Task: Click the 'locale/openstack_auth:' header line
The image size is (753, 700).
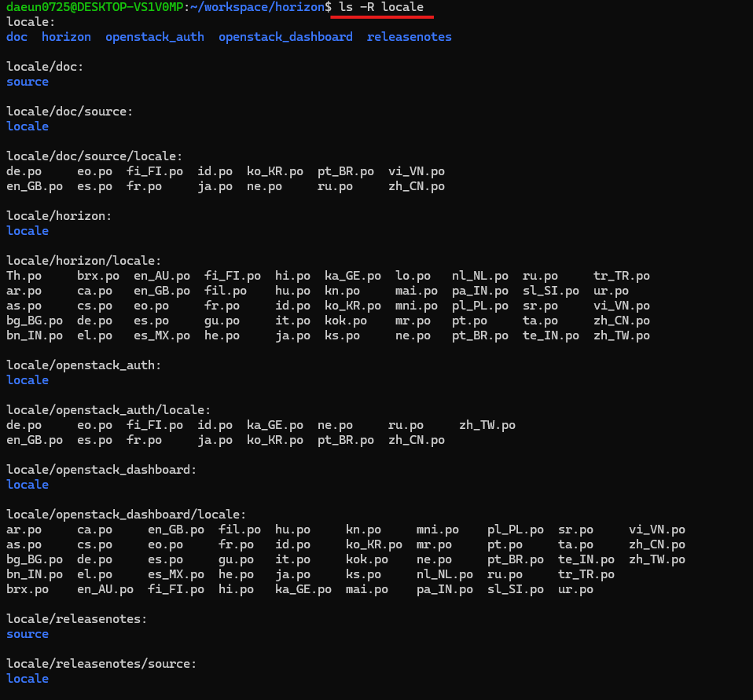Action: [84, 365]
